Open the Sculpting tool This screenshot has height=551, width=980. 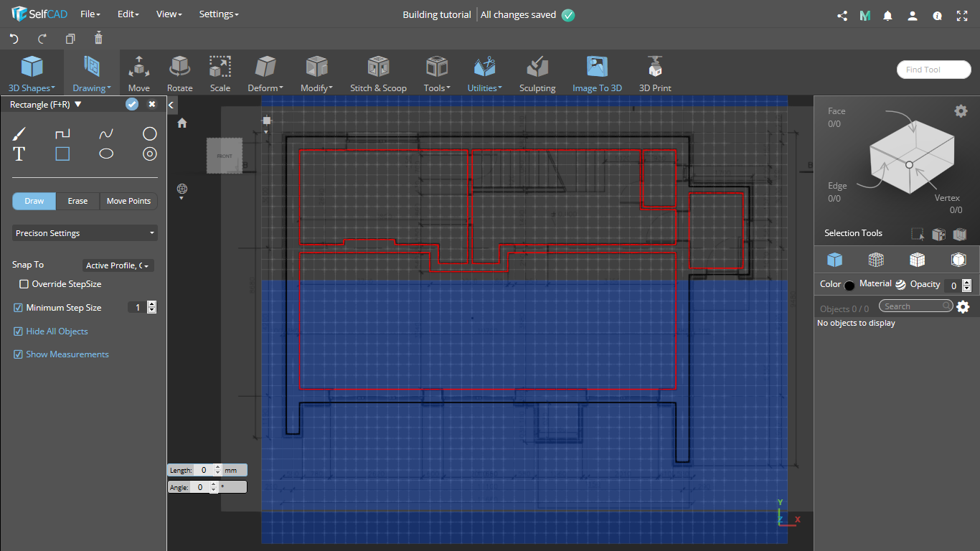537,74
